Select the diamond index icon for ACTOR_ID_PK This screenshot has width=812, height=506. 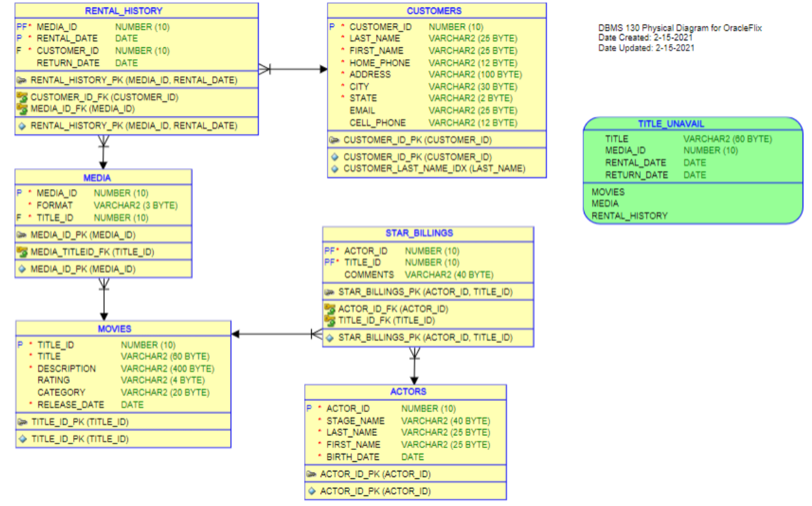[x=312, y=491]
